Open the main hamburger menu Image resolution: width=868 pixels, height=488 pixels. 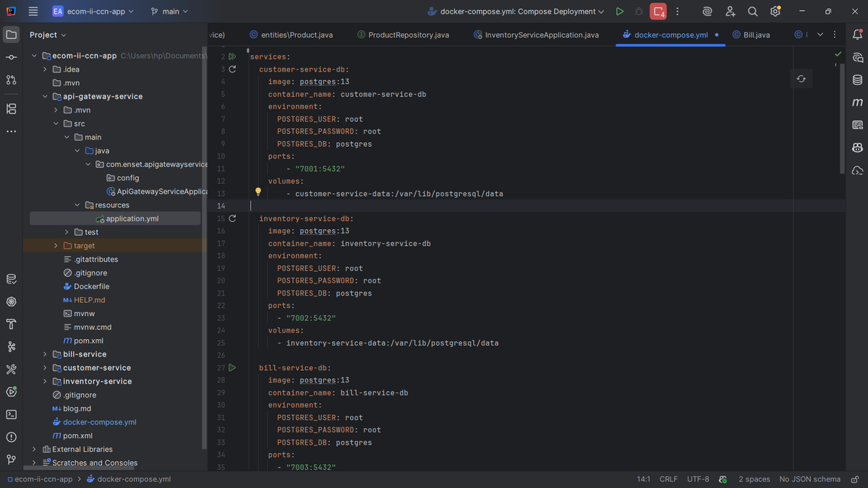coord(33,12)
